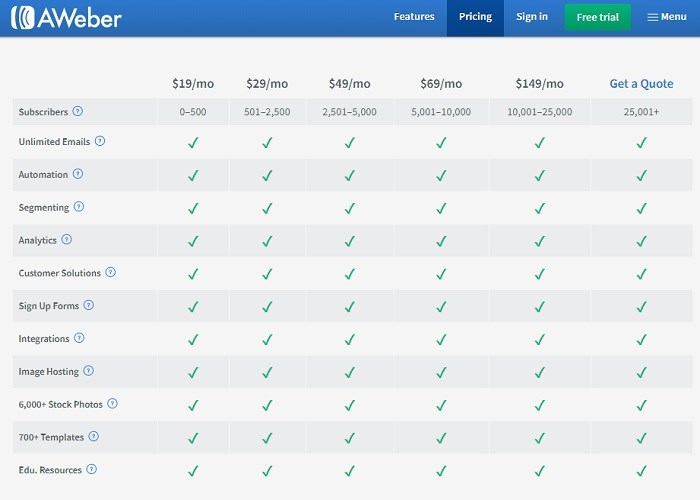
Task: Click the 0–500 subscribers cell
Action: click(x=193, y=112)
